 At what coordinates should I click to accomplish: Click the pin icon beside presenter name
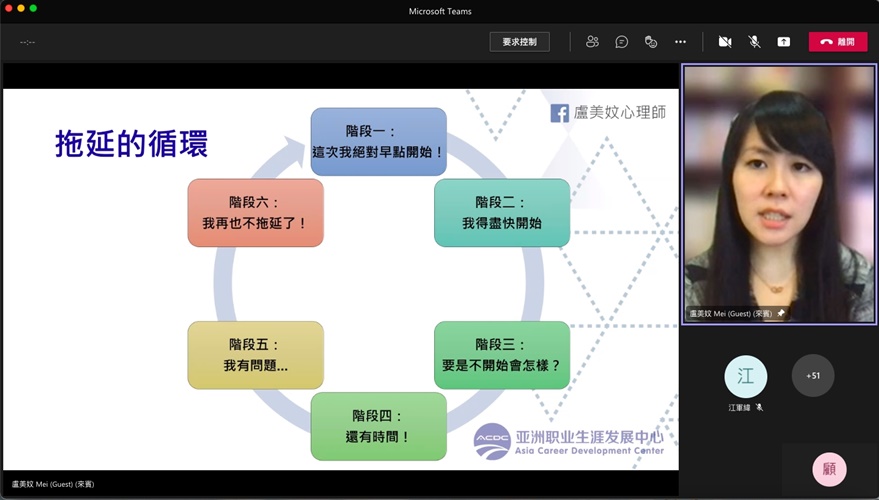(781, 313)
